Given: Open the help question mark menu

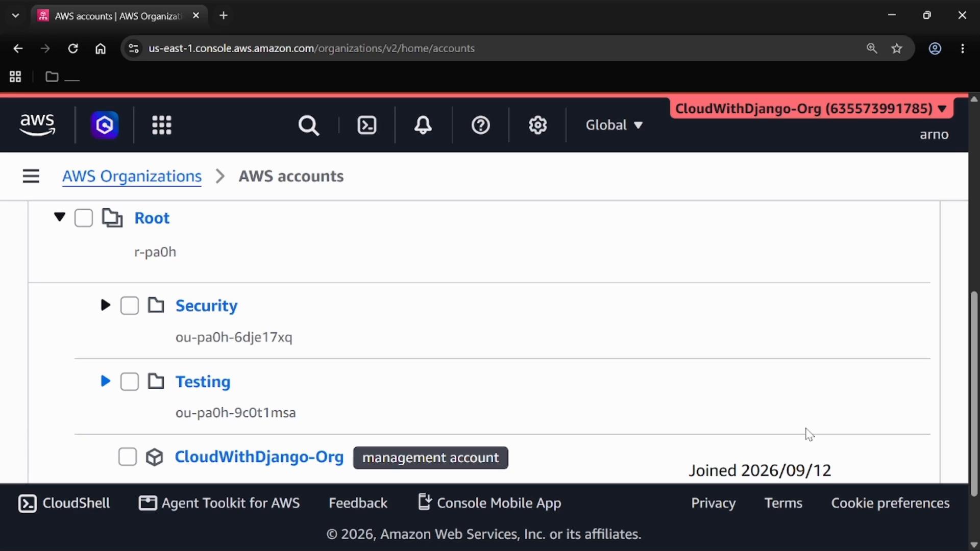Looking at the screenshot, I should (x=481, y=125).
